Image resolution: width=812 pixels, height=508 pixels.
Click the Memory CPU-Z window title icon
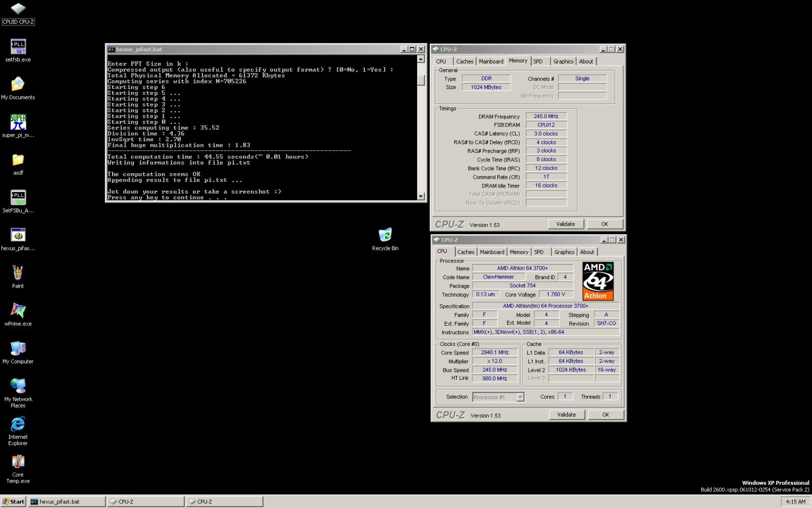(x=435, y=49)
